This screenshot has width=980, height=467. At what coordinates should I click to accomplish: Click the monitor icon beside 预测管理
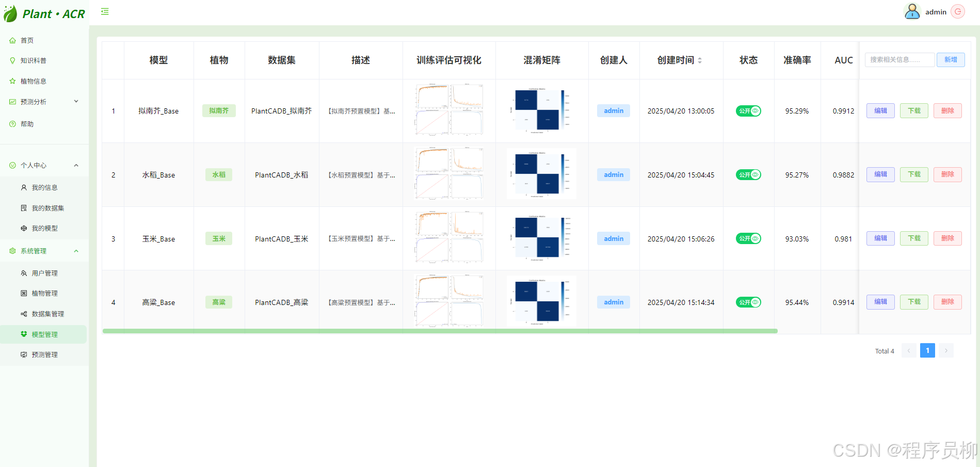[24, 355]
